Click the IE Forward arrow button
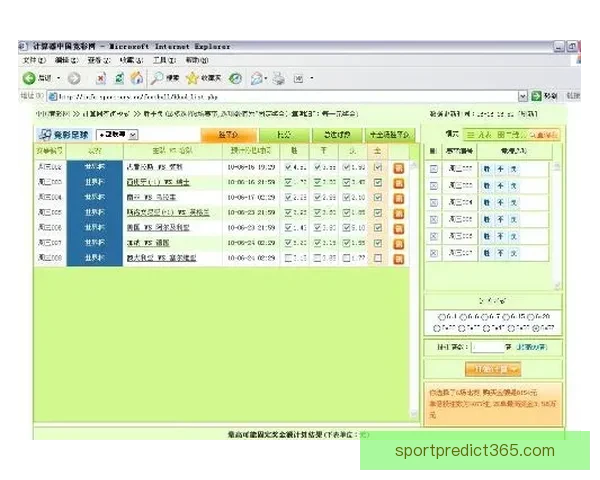The width and height of the screenshot is (600, 480). click(x=74, y=78)
